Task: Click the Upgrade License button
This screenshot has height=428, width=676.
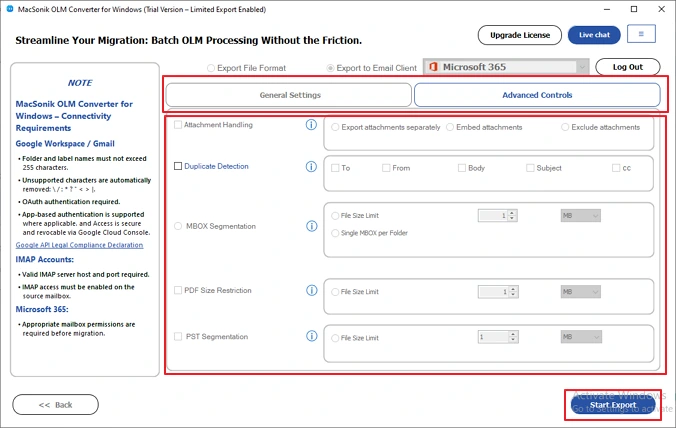Action: click(x=520, y=35)
